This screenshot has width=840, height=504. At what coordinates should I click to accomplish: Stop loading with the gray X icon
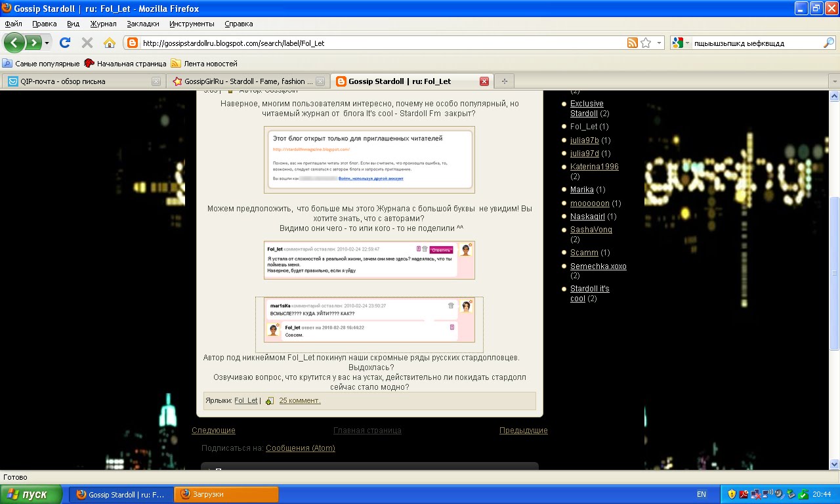pos(87,43)
